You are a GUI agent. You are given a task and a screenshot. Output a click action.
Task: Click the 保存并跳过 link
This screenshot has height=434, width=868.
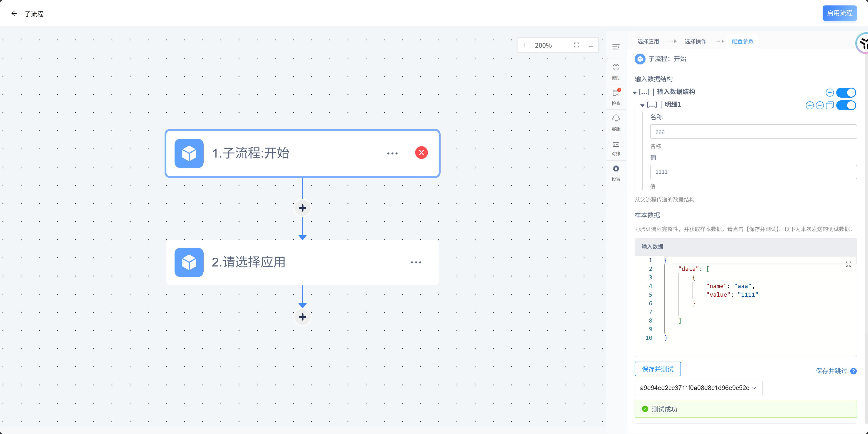pyautogui.click(x=831, y=371)
